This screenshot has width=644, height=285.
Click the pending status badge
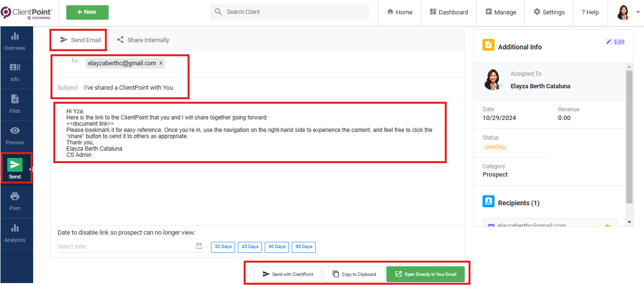tap(495, 147)
